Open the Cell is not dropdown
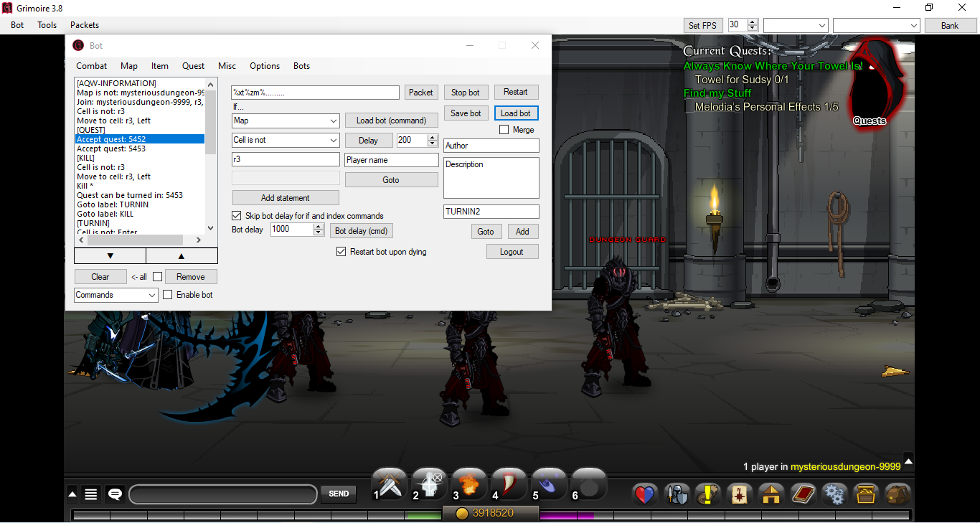 click(286, 140)
